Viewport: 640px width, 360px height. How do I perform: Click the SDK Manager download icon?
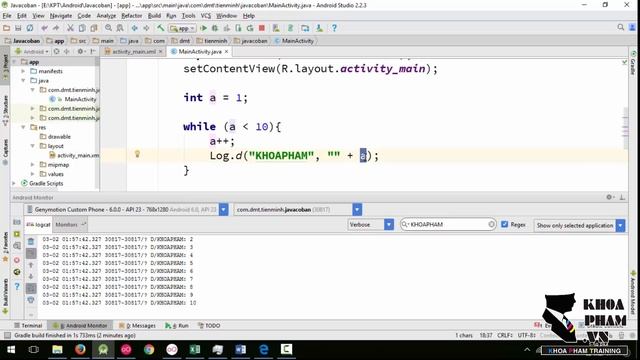pos(320,28)
